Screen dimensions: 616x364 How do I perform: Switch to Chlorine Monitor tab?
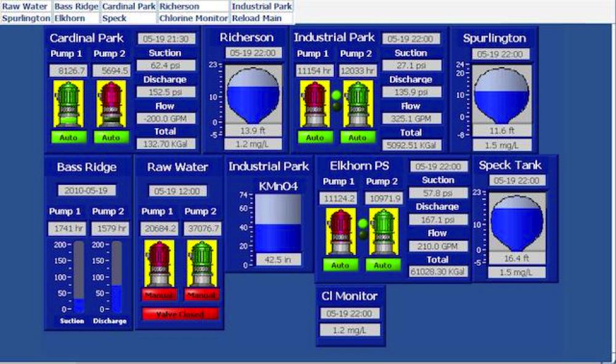click(193, 18)
